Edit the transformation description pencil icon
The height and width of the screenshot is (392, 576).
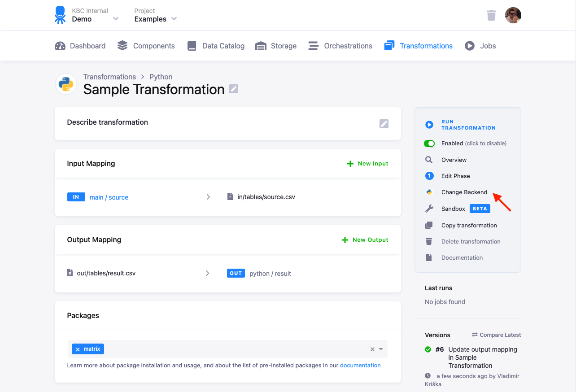click(x=384, y=124)
